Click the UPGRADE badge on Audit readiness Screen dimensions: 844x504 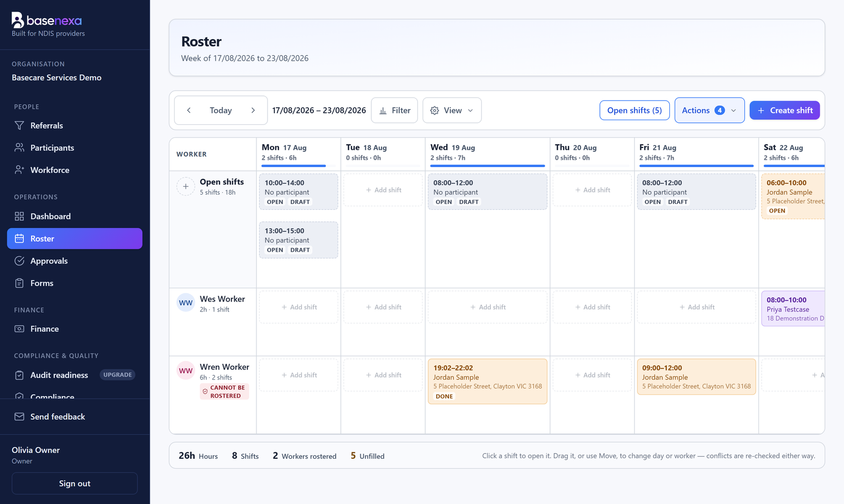(x=118, y=375)
